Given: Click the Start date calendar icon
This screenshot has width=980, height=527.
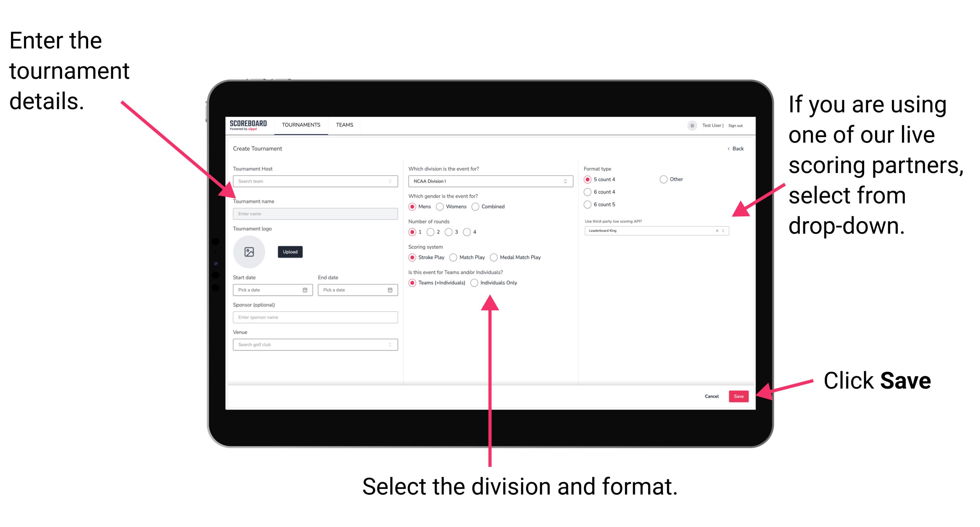Looking at the screenshot, I should 305,291.
